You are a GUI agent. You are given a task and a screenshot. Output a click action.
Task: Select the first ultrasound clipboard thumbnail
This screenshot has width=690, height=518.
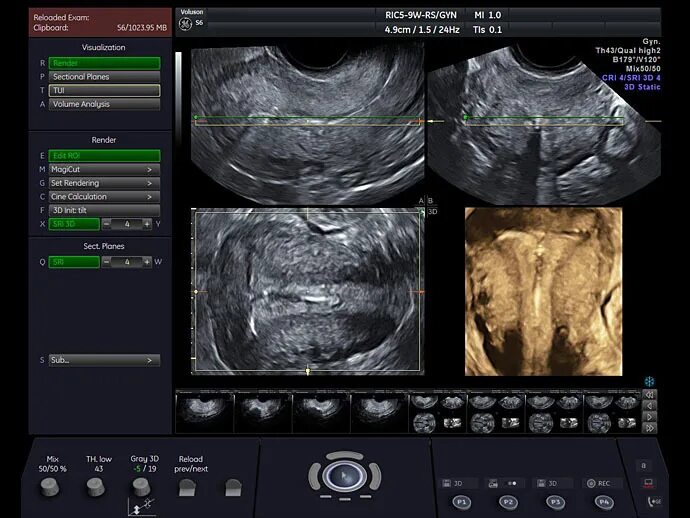point(205,413)
